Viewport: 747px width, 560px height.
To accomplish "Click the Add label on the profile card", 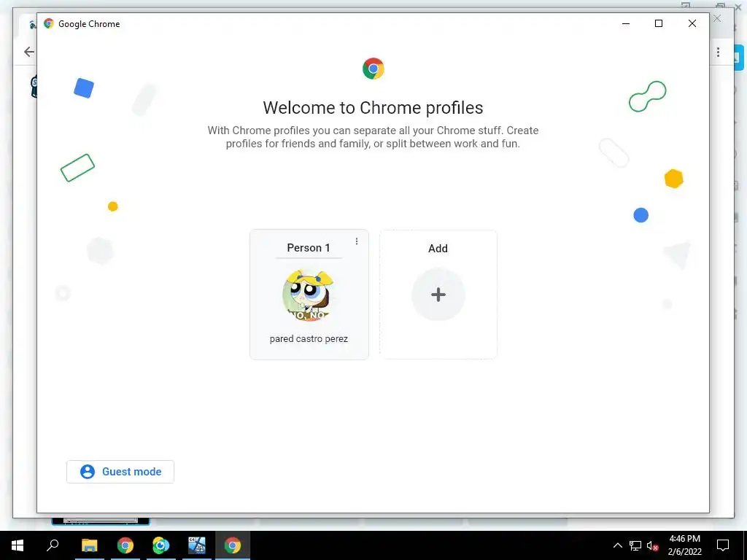I will [438, 249].
